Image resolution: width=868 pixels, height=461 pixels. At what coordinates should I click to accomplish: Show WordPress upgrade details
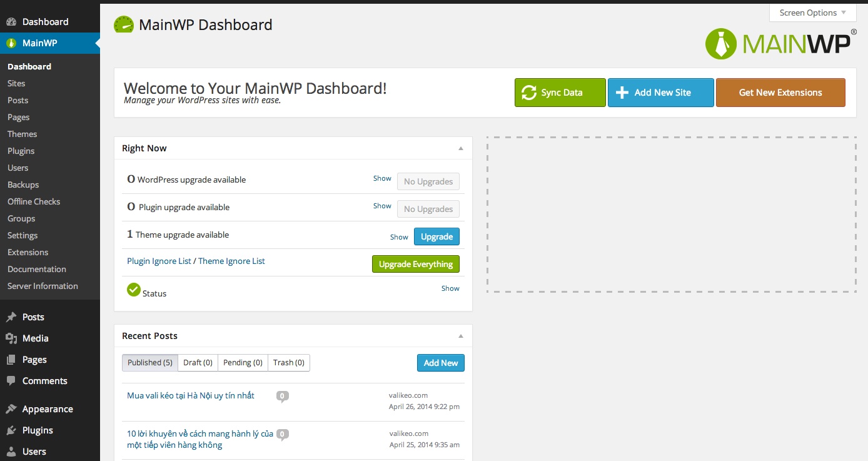pos(382,178)
